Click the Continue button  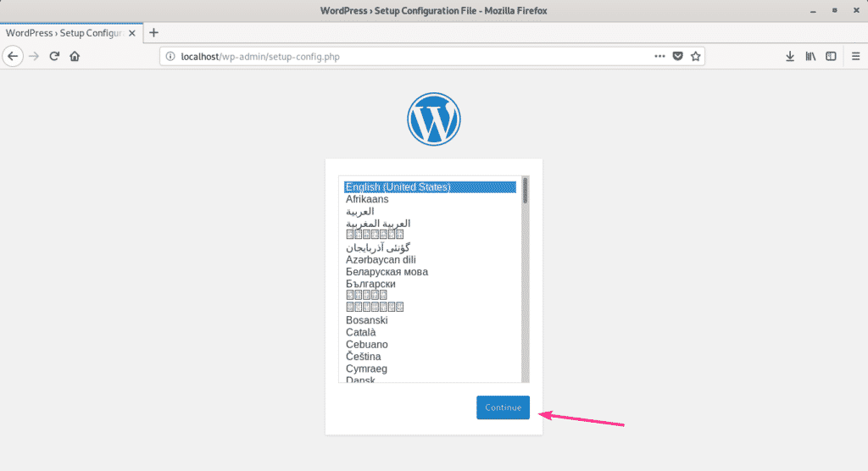point(503,407)
